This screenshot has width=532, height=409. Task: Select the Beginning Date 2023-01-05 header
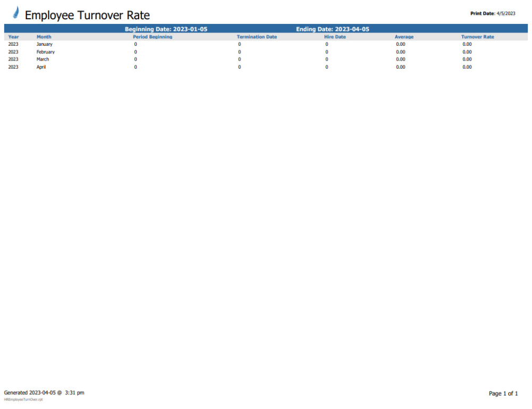coord(166,29)
